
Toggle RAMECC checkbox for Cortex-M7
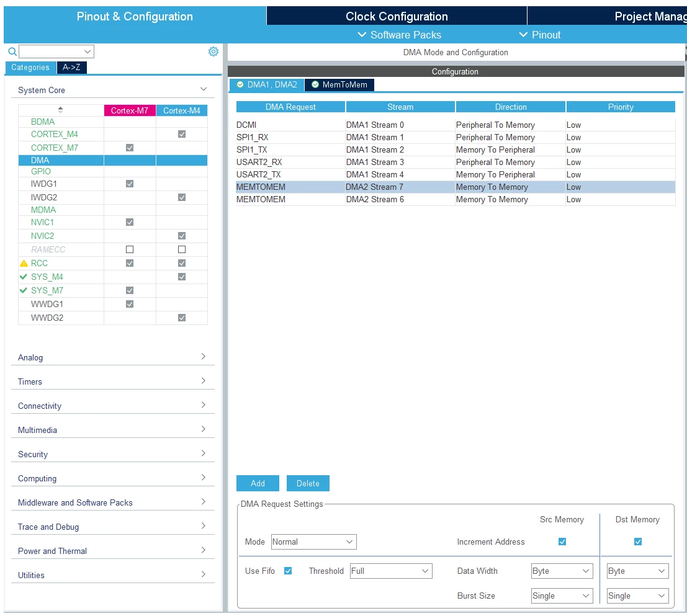(130, 249)
